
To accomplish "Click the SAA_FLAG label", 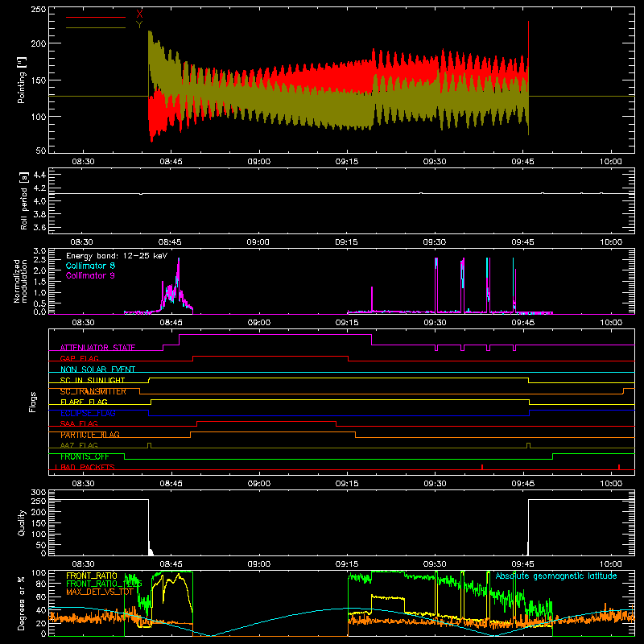I will [x=79, y=424].
